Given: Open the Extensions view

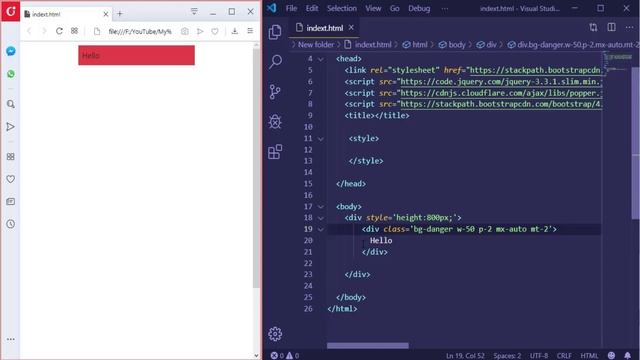Looking at the screenshot, I should 275,151.
